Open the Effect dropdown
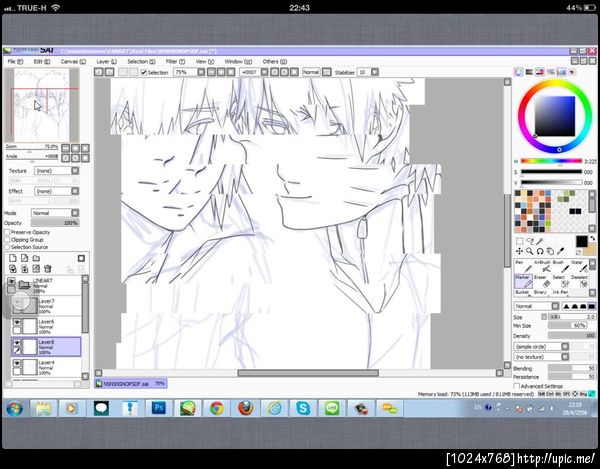The image size is (600, 469). pyautogui.click(x=57, y=191)
